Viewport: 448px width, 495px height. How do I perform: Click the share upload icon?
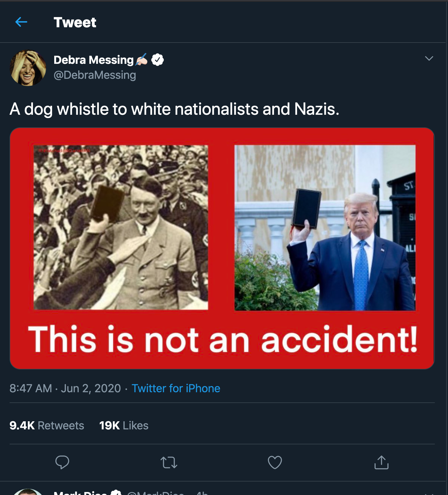381,462
